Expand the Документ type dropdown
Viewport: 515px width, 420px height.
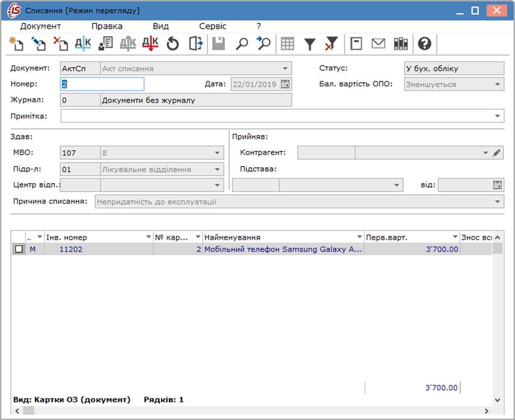click(x=285, y=68)
